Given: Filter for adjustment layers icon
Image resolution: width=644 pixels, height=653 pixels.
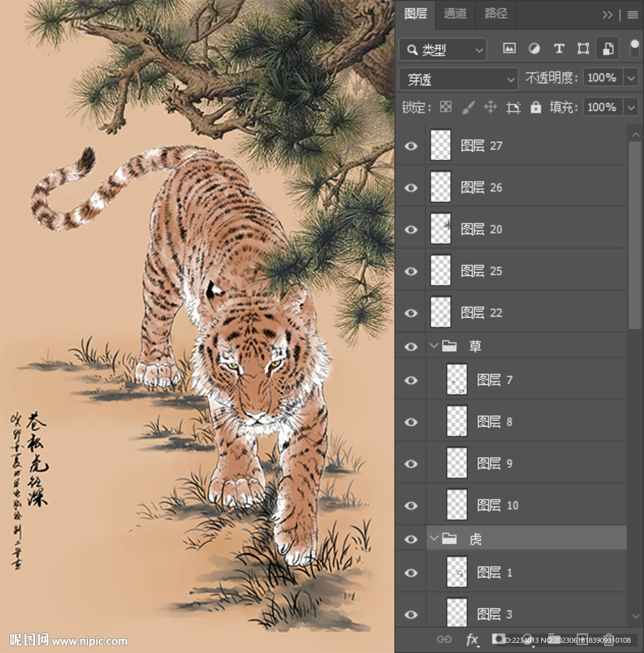Looking at the screenshot, I should click(534, 48).
